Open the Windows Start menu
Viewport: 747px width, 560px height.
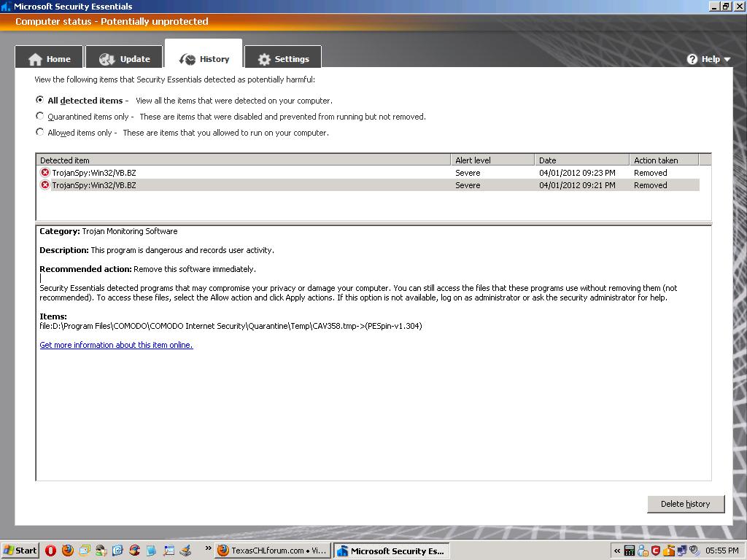20,551
